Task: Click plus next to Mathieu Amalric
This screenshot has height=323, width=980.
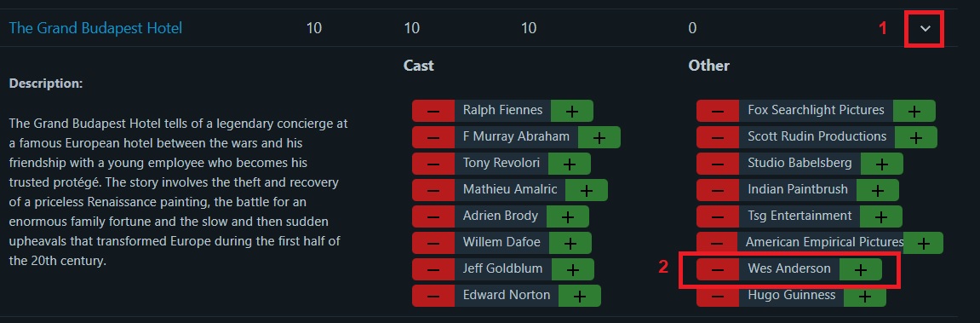Action: pyautogui.click(x=587, y=190)
